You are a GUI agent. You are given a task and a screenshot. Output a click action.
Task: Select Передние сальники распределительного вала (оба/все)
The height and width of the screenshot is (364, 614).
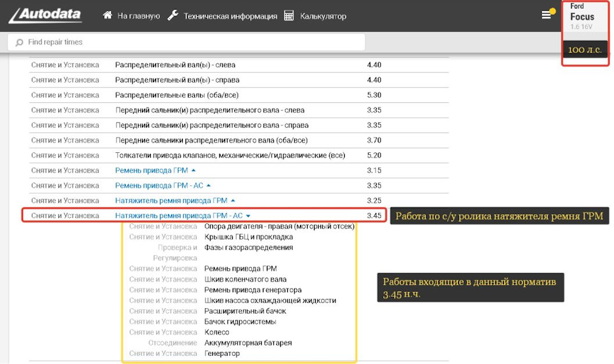[239, 140]
